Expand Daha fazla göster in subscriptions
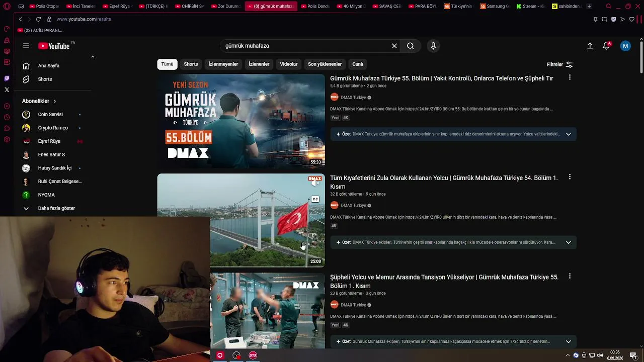The image size is (644, 362). coord(50,208)
